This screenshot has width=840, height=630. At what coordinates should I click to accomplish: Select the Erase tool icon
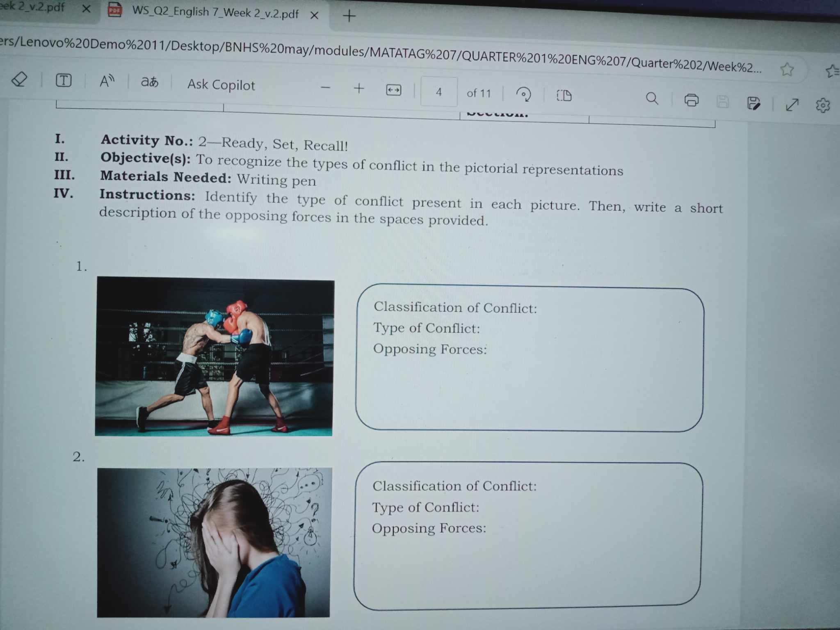click(x=19, y=79)
